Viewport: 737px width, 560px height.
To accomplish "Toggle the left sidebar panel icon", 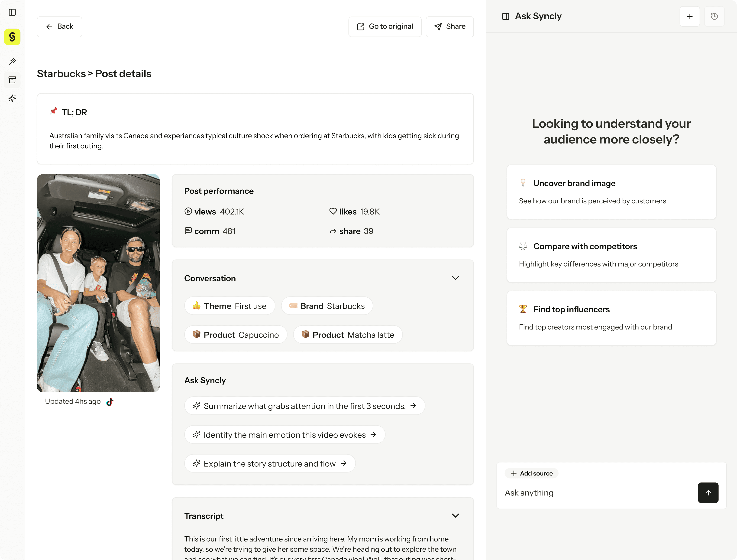I will (x=12, y=12).
